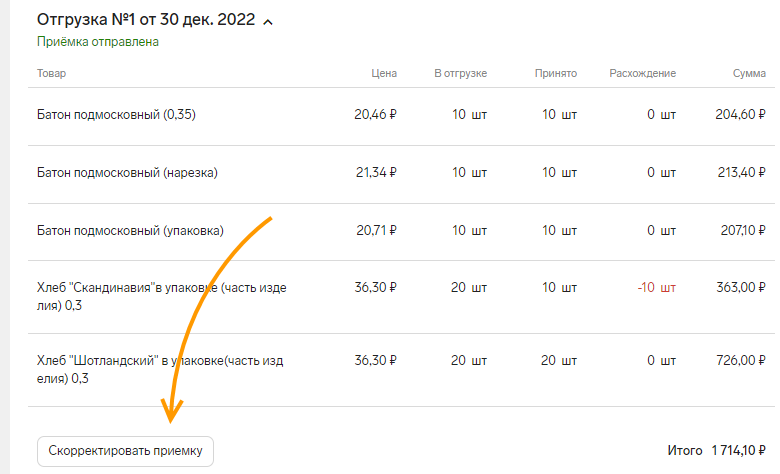Image resolution: width=780 pixels, height=474 pixels.
Task: Collapse the shipment header chevron icon
Action: [268, 22]
